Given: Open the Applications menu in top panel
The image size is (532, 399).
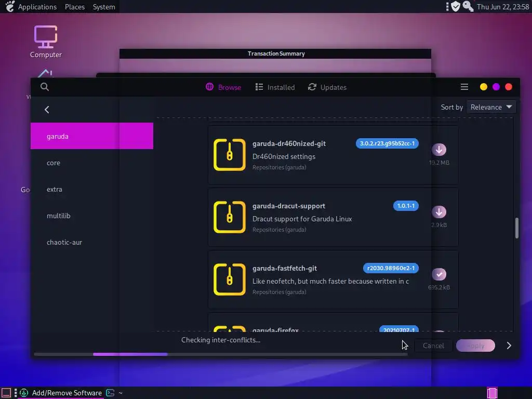Looking at the screenshot, I should (x=37, y=7).
